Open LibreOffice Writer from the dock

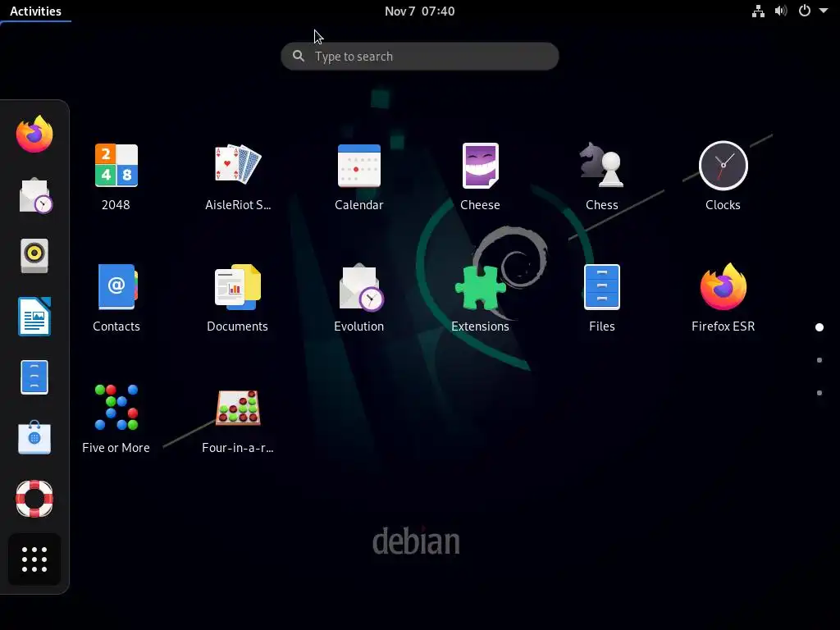tap(34, 317)
